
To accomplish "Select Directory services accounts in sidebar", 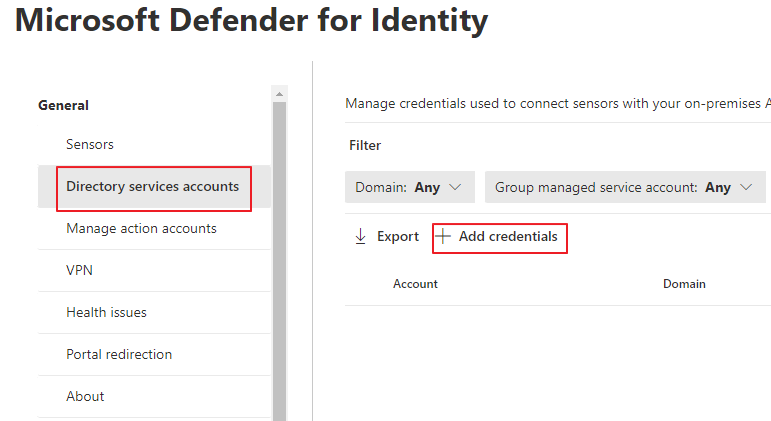I will (x=154, y=187).
